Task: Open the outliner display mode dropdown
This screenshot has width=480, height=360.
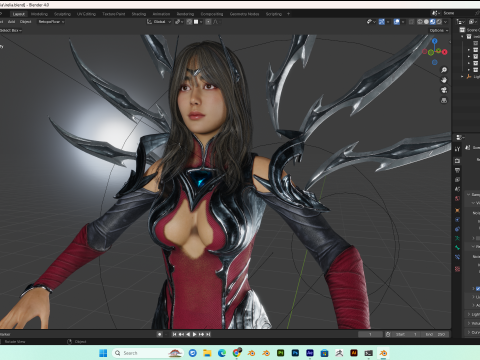Action: [461, 22]
